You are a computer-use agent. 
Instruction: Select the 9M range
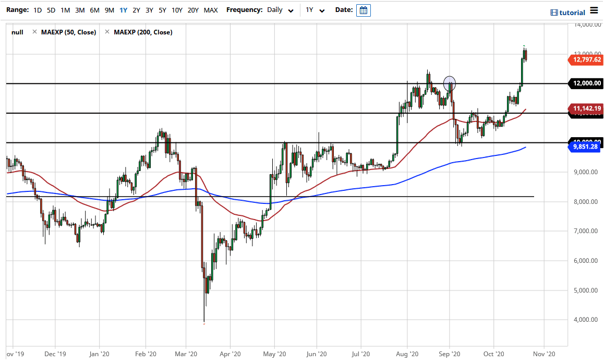(110, 10)
